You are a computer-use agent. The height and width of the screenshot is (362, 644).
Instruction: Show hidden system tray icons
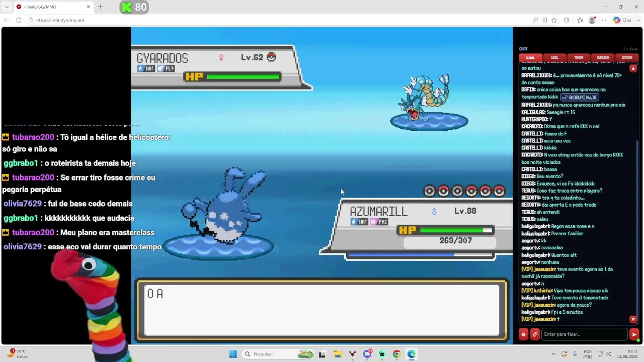click(x=553, y=354)
